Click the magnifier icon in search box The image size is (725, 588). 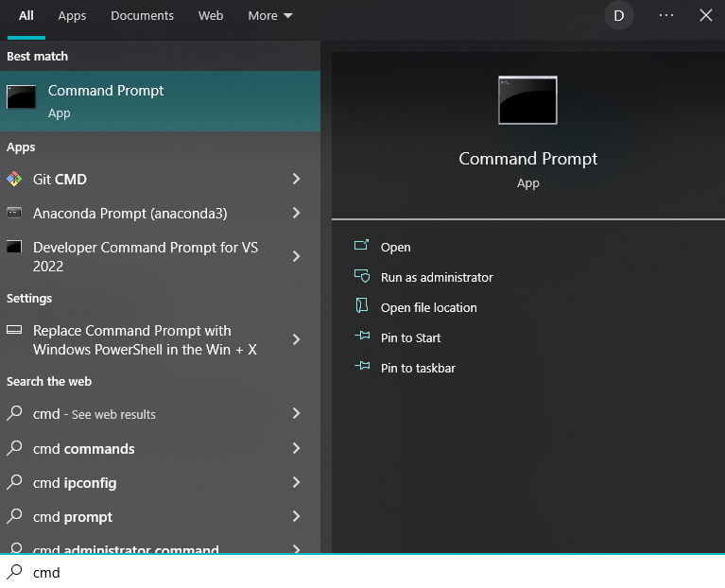click(x=14, y=572)
